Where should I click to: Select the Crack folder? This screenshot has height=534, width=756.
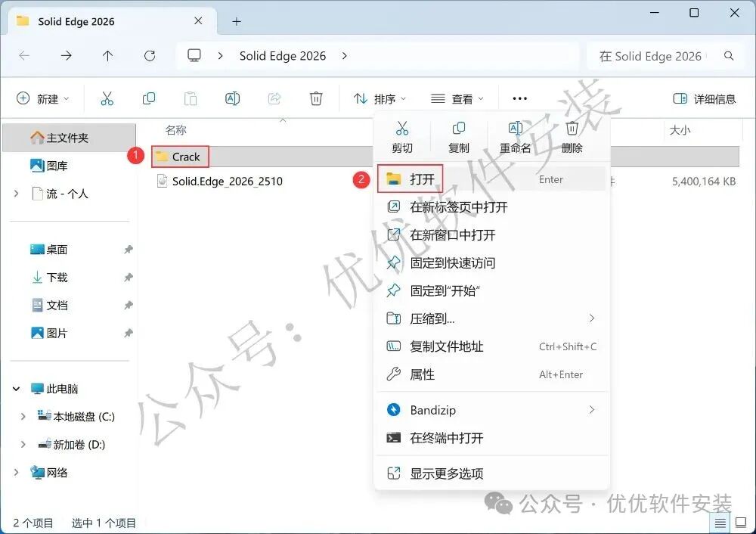(x=186, y=157)
